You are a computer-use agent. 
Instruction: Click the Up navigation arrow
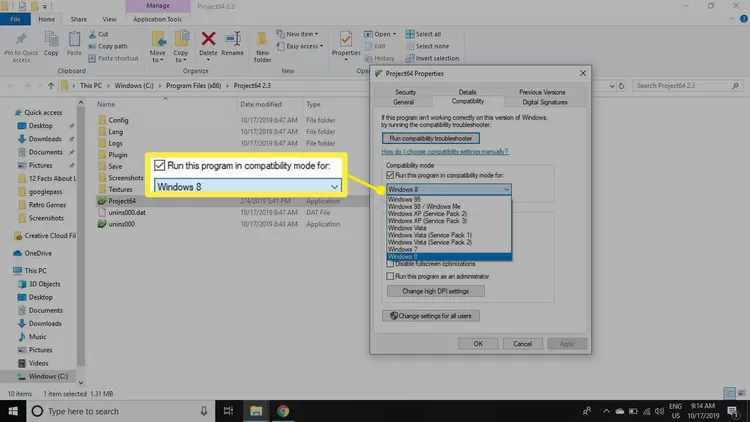(51, 86)
